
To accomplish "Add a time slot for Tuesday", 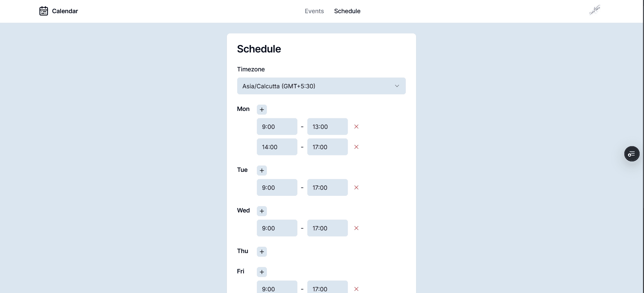I will click(262, 171).
